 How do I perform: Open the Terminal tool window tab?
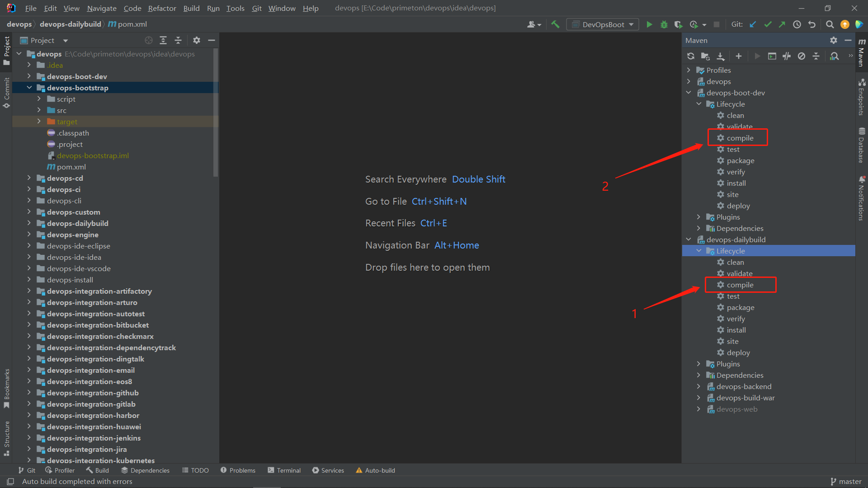(x=284, y=470)
